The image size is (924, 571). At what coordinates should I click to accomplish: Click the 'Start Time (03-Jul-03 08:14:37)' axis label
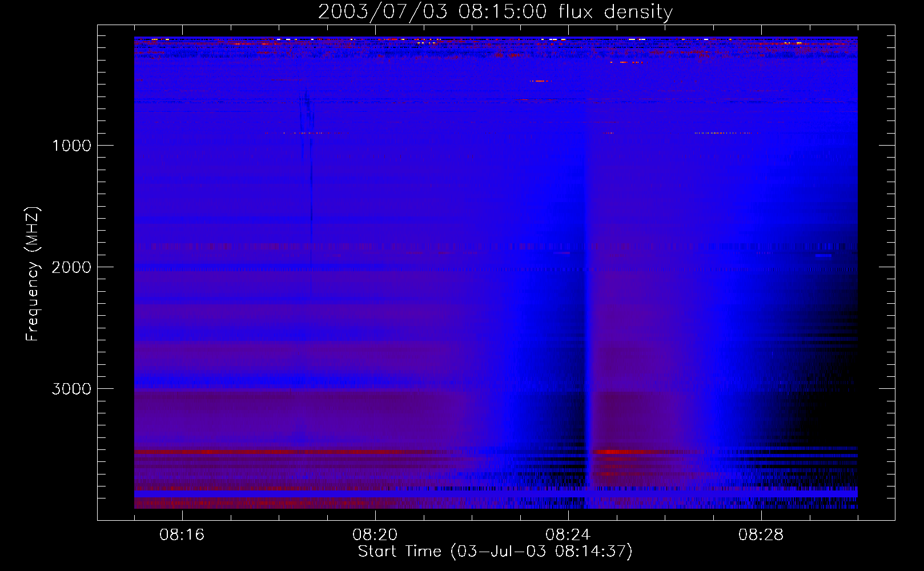(495, 552)
